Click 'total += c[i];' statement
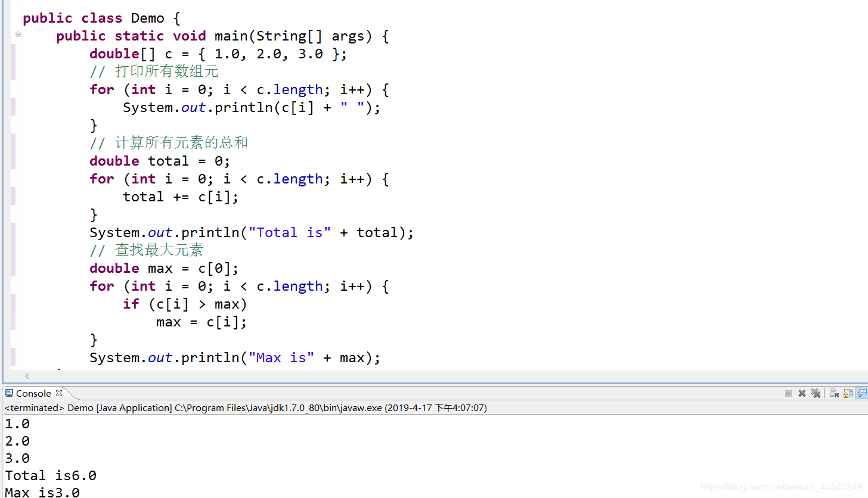The height and width of the screenshot is (498, 868). tap(181, 197)
